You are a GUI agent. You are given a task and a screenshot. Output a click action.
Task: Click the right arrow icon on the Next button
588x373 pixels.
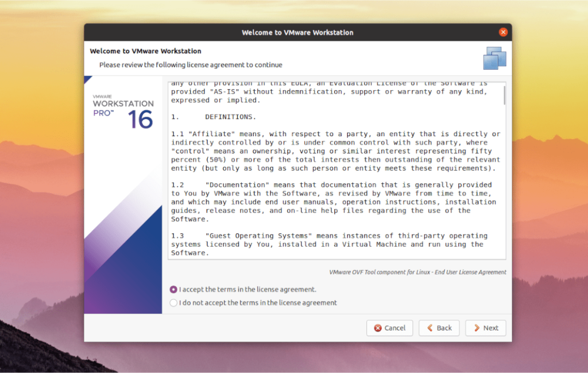477,328
